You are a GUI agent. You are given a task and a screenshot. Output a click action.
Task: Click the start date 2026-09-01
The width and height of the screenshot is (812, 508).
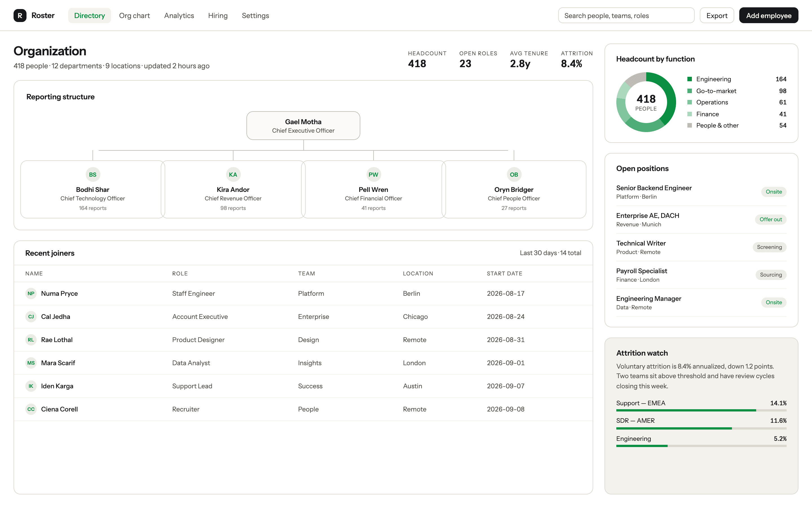click(506, 363)
